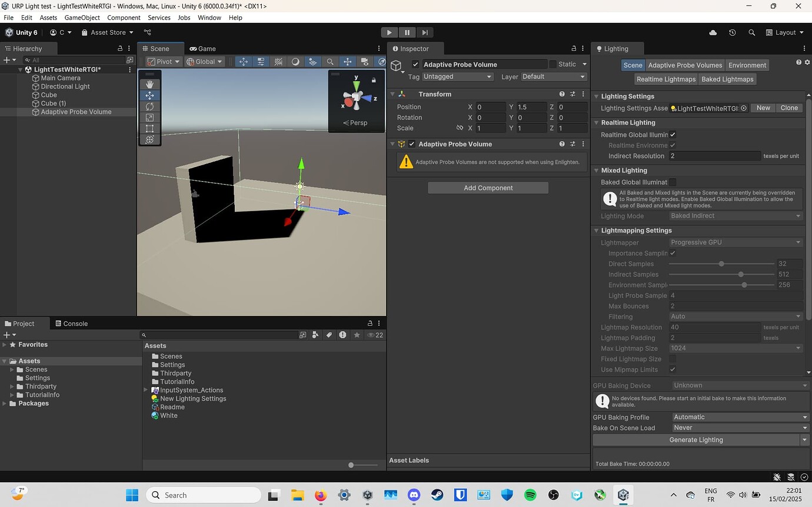Open the GameObject menu
The height and width of the screenshot is (507, 812).
click(x=82, y=18)
